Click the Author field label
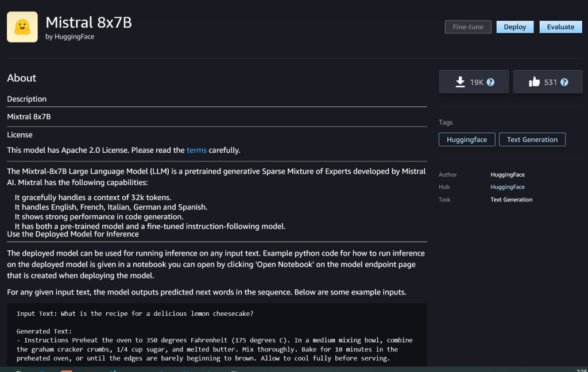Image resolution: width=588 pixels, height=372 pixels. (448, 175)
